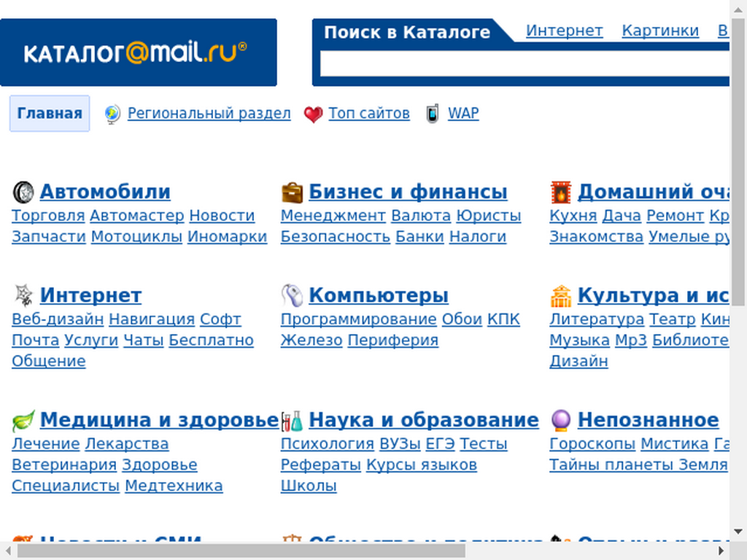Click the Автомастер subcategory link
Image resolution: width=747 pixels, height=560 pixels.
coord(136,216)
